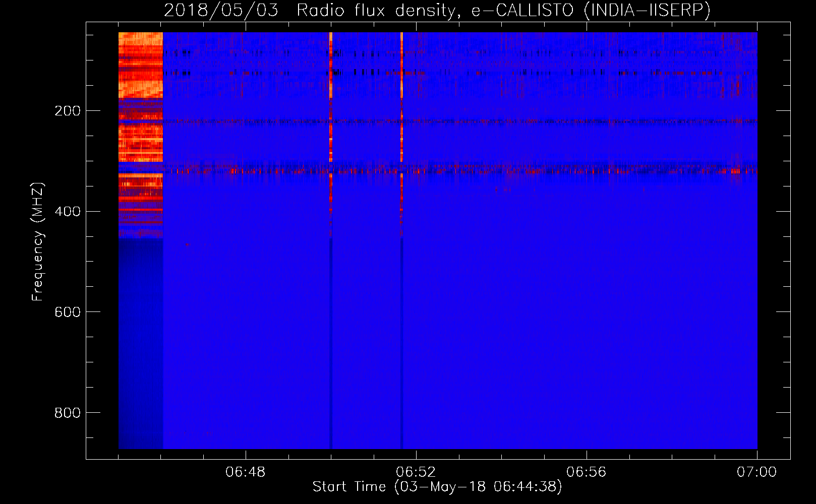Click the 'Start Time (03-May-18 06:44:38)' axis title

point(437,487)
